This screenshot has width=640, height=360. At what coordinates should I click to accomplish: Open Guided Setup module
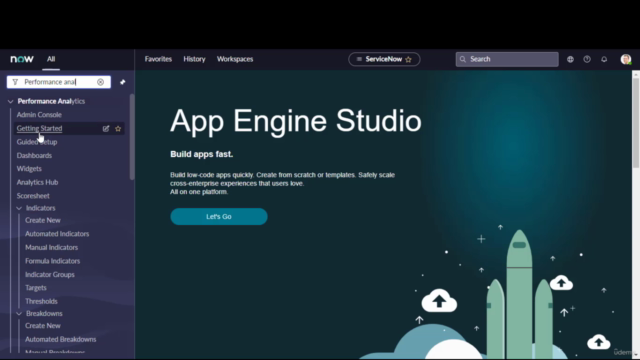coord(37,142)
